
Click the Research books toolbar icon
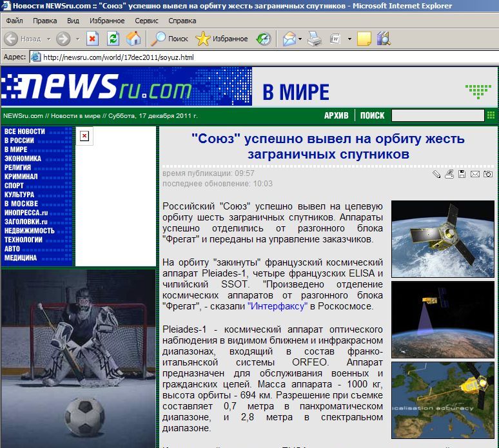(x=384, y=39)
